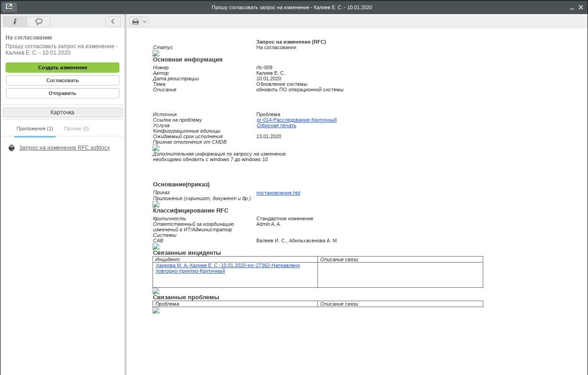Open the Карточка section
The height and width of the screenshot is (375, 588).
click(x=62, y=112)
